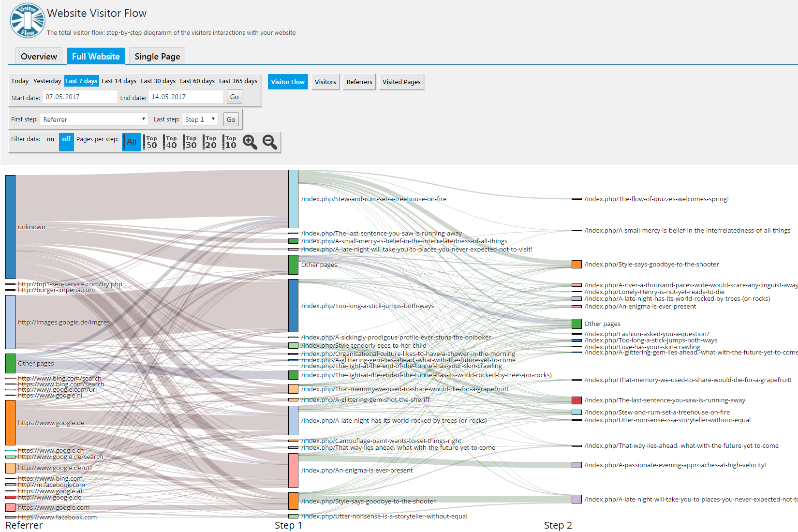
Task: Choose the Top 10 pages icon
Action: point(230,142)
